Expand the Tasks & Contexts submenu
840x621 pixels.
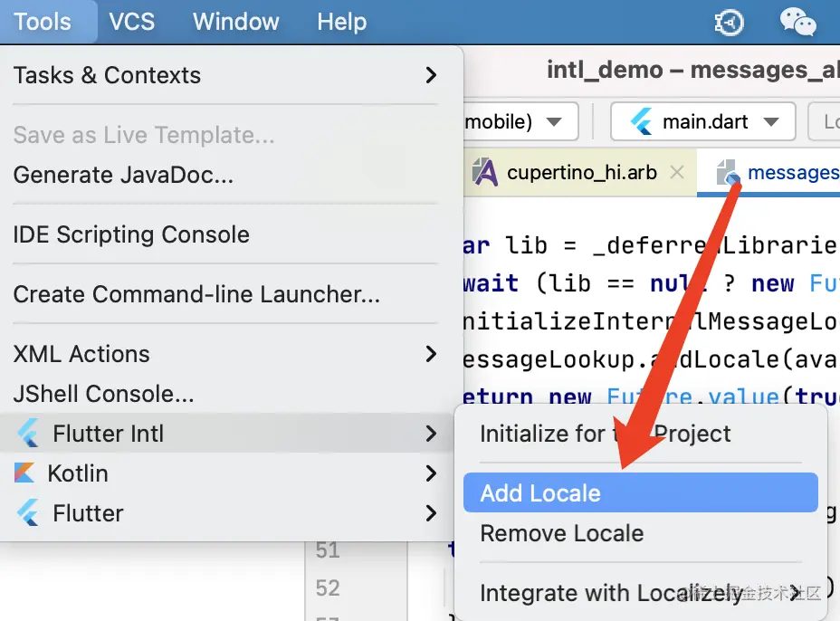point(431,75)
